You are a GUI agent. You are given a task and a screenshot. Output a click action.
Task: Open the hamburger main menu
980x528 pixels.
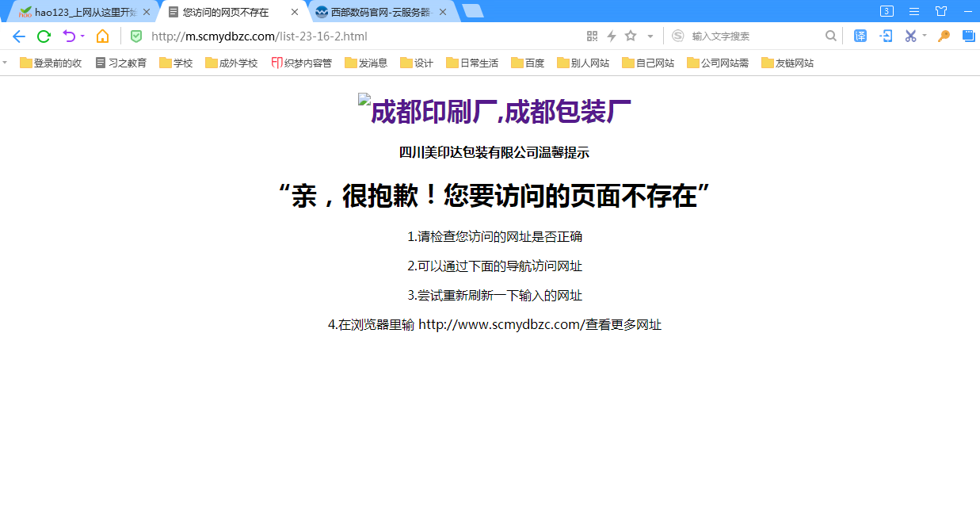(914, 11)
